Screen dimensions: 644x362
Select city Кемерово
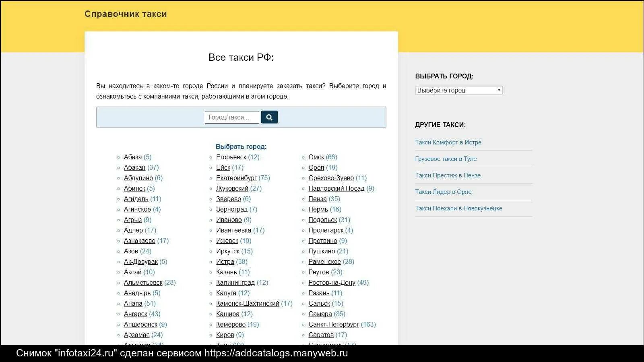[x=231, y=325]
